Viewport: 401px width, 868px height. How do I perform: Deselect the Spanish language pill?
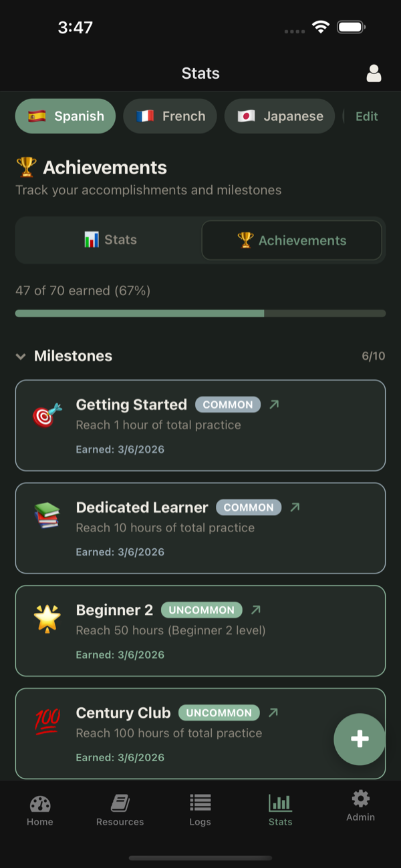65,116
